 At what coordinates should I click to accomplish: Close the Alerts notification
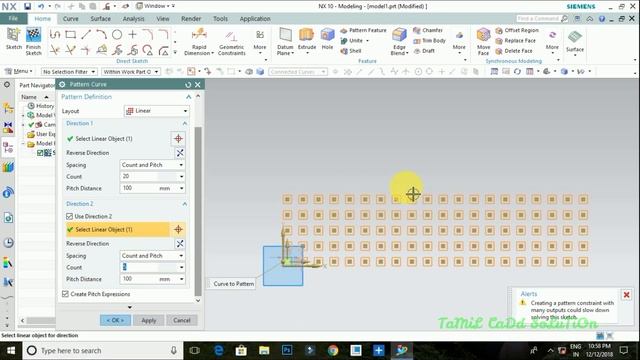626,295
